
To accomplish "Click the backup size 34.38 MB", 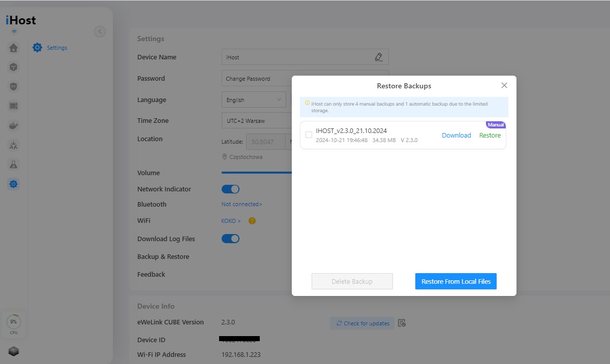I will pos(384,140).
